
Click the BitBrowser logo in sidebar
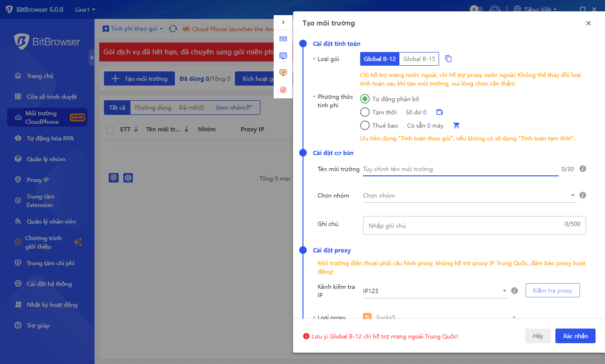[47, 42]
